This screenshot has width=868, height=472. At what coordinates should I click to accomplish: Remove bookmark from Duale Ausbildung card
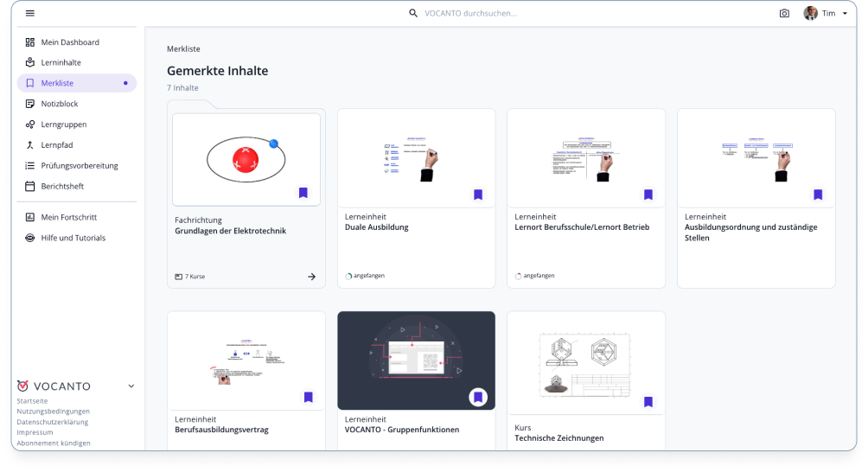pos(478,195)
